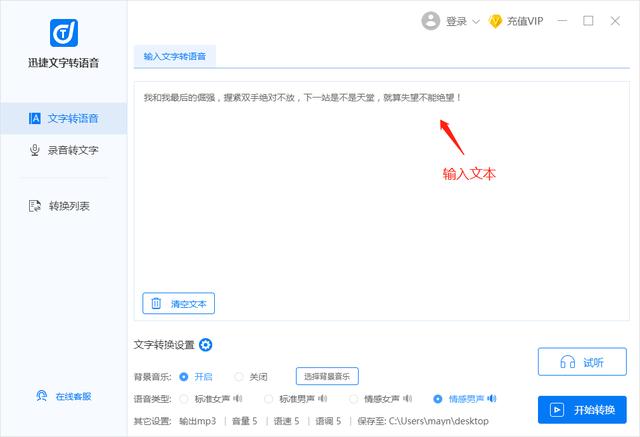Click the headphones icon in 试听
Screen dimensions: 640x437
567,362
